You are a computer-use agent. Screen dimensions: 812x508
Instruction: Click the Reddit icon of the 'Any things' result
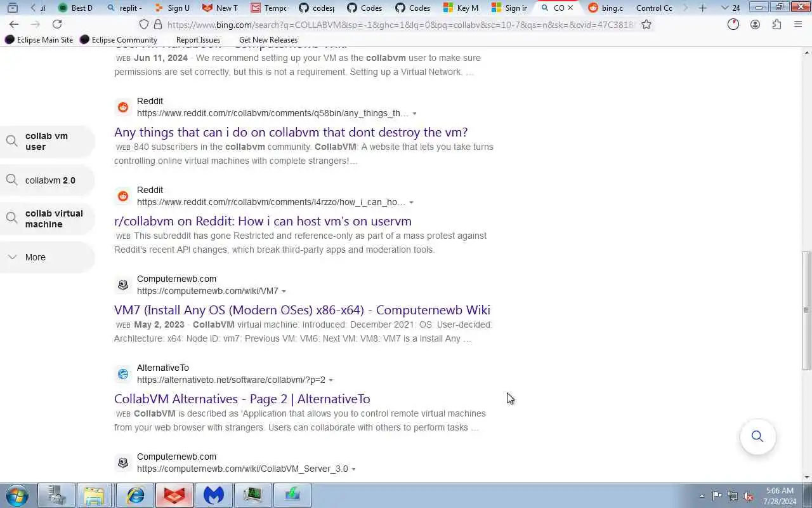[123, 107]
